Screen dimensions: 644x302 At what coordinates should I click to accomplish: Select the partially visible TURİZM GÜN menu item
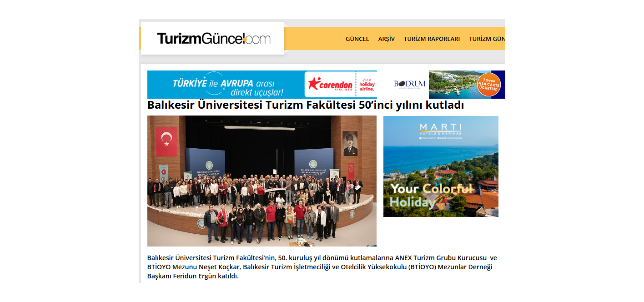tap(487, 39)
